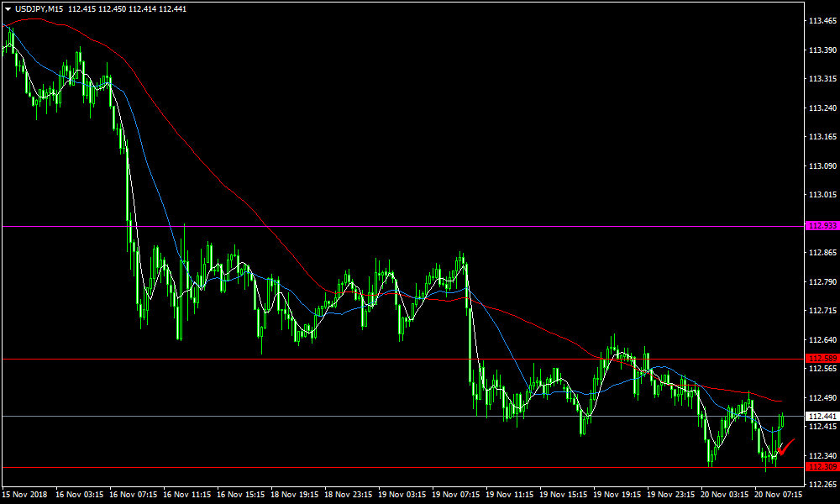Screen dimensions: 840x504
Task: Select the red moving average curve
Action: coord(225,187)
